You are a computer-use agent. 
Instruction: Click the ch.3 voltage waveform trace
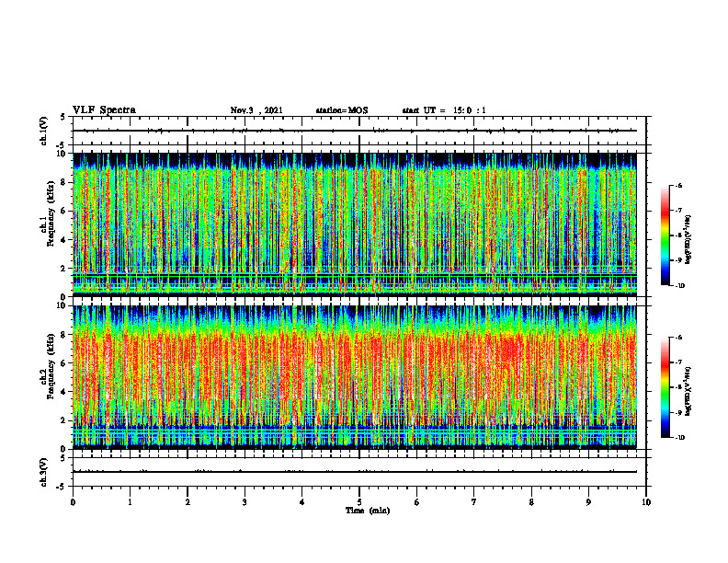(355, 472)
